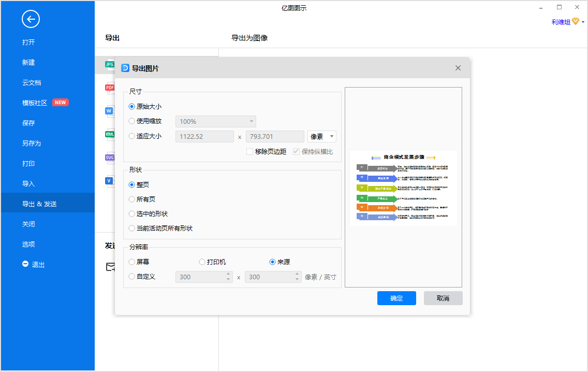Image resolution: width=588 pixels, height=372 pixels.
Task: Select 所有页 shape option
Action: (142, 199)
